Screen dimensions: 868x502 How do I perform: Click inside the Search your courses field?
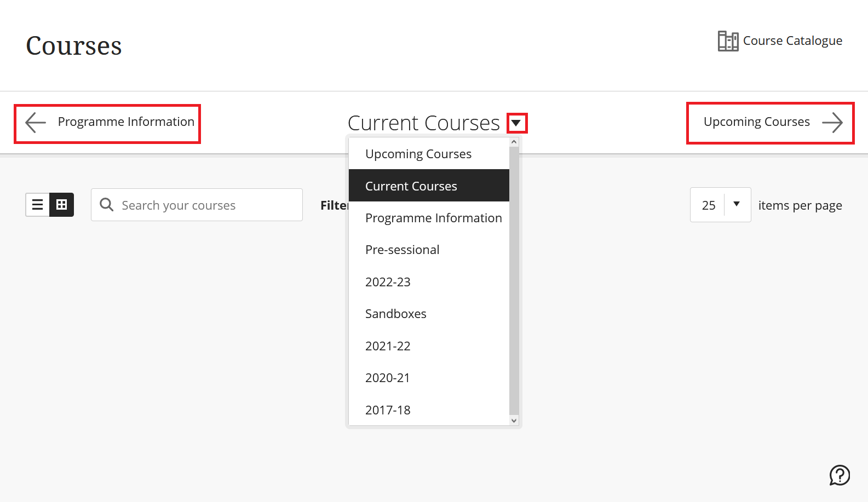[x=197, y=204]
